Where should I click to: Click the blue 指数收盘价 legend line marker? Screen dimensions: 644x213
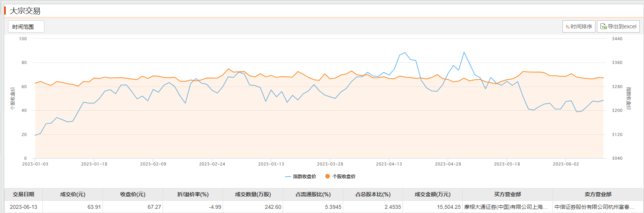288,177
